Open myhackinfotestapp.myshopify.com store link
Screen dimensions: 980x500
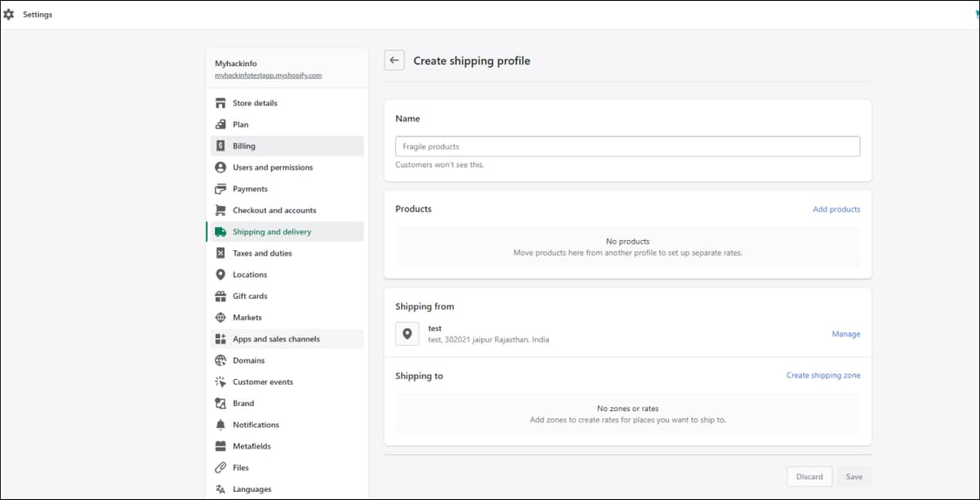tap(268, 75)
